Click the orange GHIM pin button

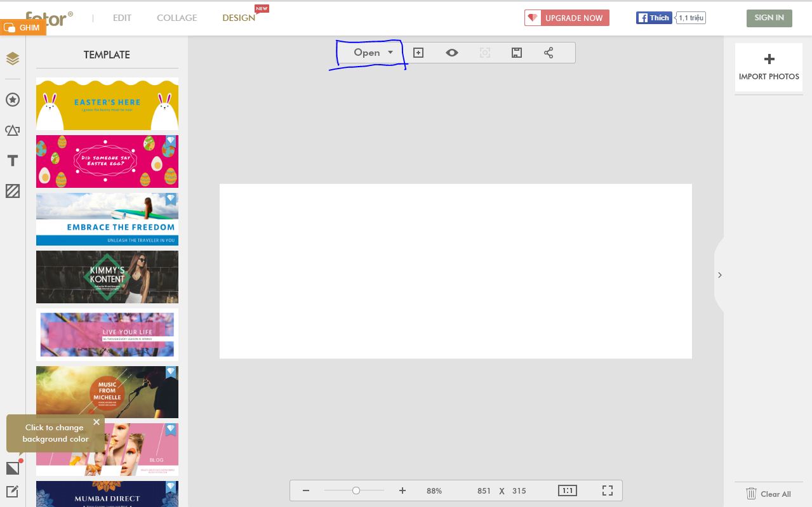point(23,27)
